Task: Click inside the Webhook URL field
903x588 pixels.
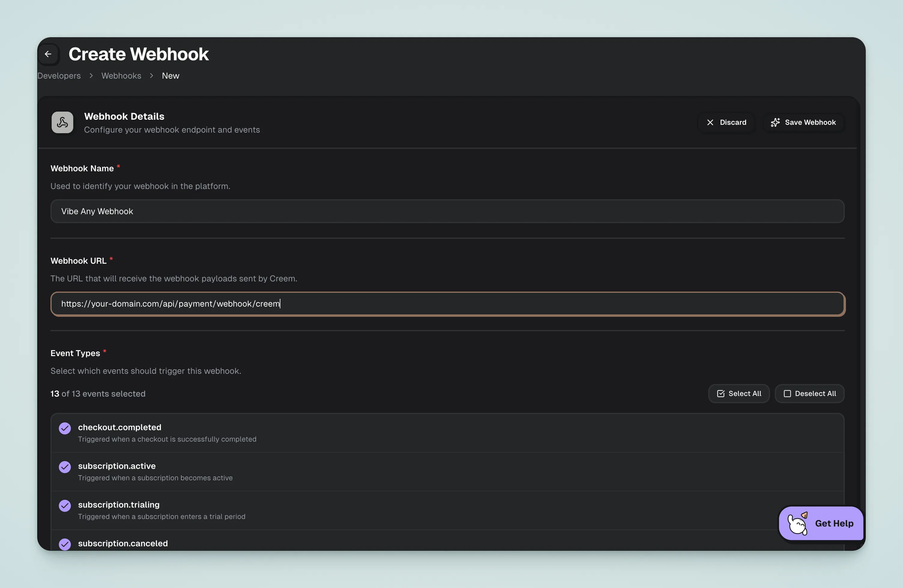Action: [447, 304]
